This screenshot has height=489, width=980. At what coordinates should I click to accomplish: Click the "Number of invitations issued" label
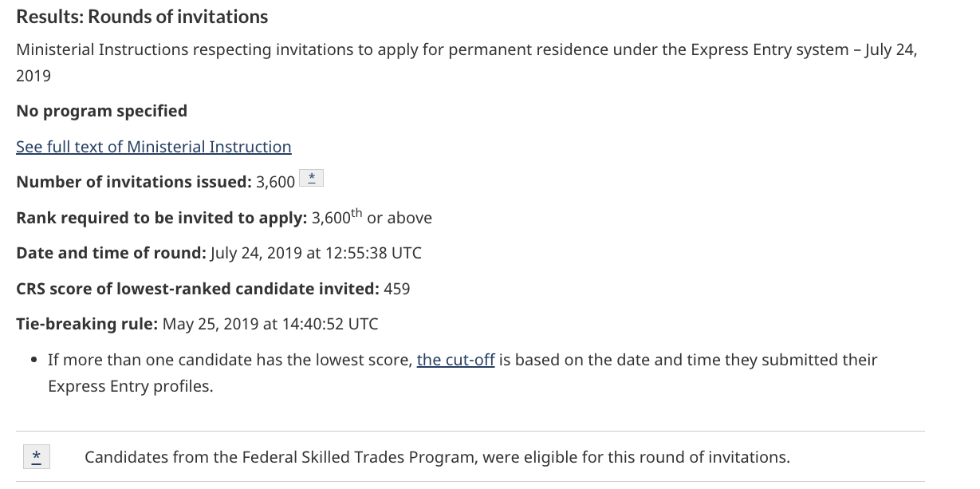click(x=133, y=182)
